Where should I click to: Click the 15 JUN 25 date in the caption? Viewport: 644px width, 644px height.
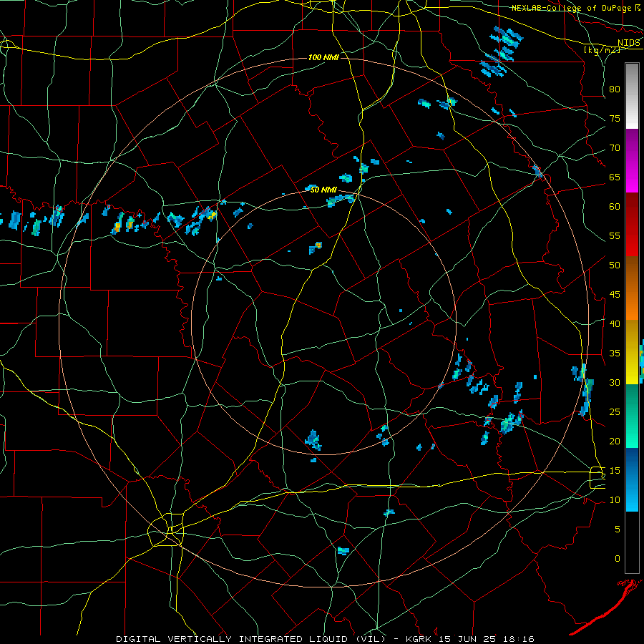point(468,639)
